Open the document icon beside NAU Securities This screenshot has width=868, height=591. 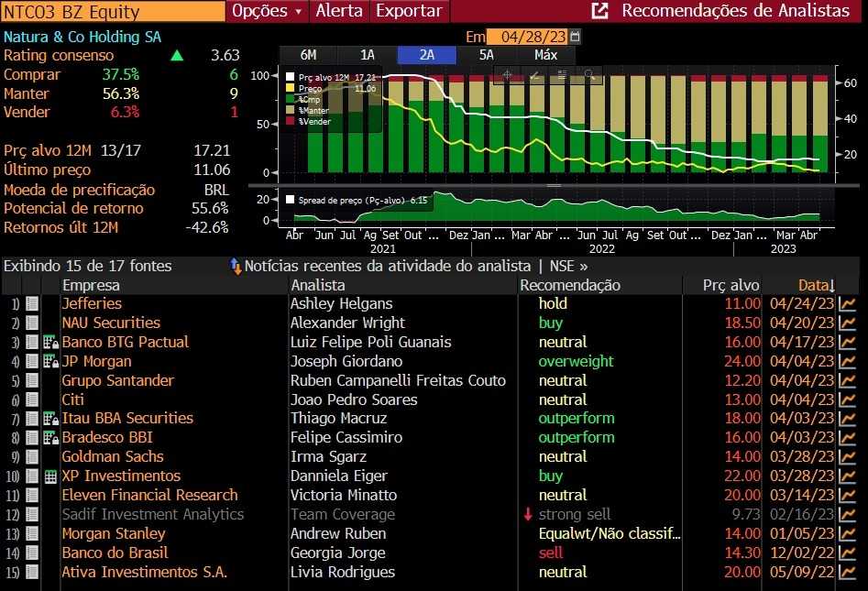tap(32, 323)
